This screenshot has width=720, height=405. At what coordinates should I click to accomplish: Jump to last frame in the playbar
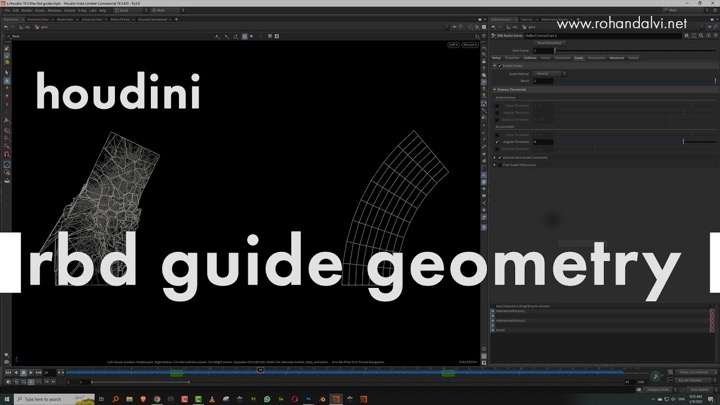pyautogui.click(x=39, y=372)
